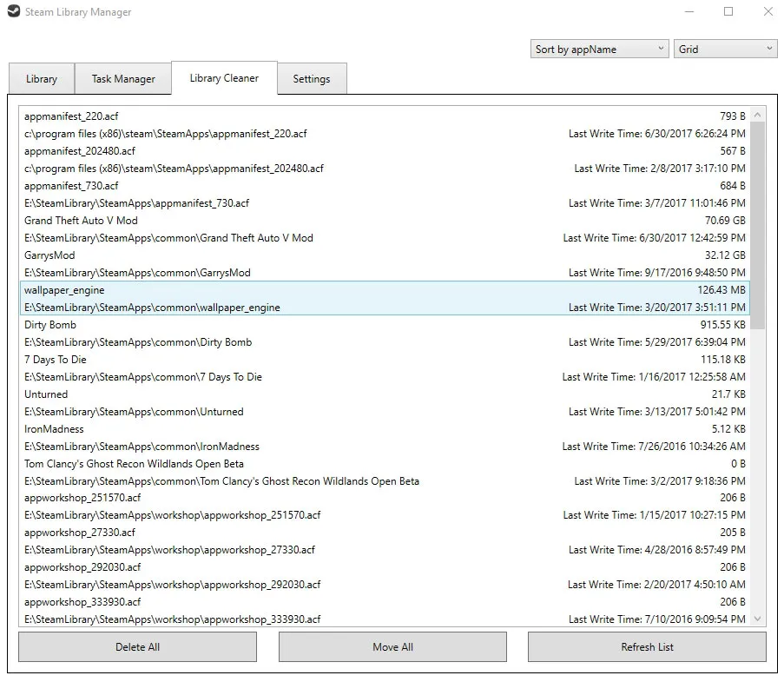Open the Grid view dropdown
Viewport: 784px width, 682px height.
coord(726,49)
